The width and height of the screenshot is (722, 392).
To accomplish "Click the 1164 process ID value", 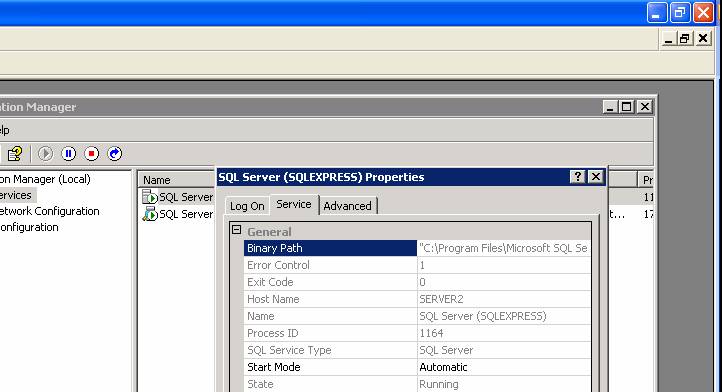I will point(431,333).
